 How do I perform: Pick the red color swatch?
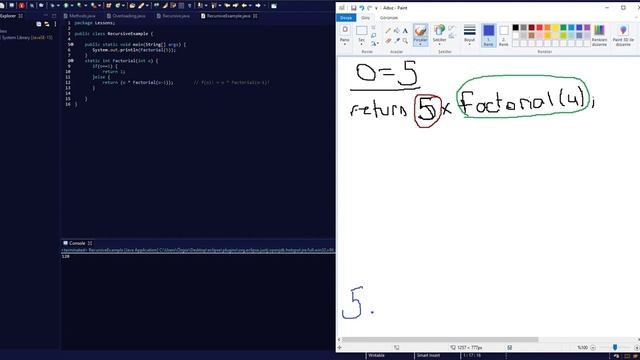tap(540, 27)
